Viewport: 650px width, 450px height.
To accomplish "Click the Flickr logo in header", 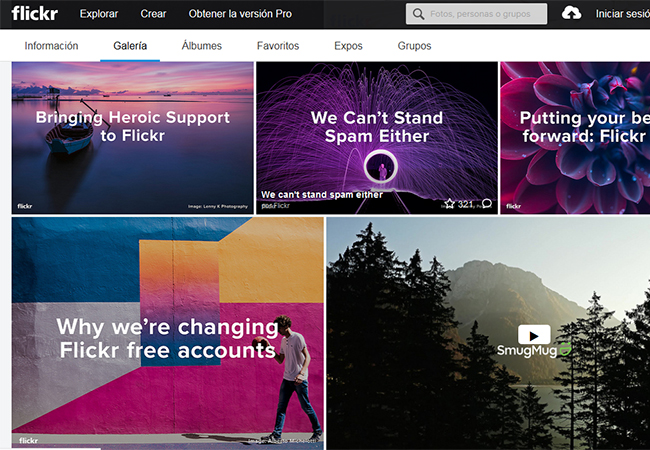I will coord(35,14).
